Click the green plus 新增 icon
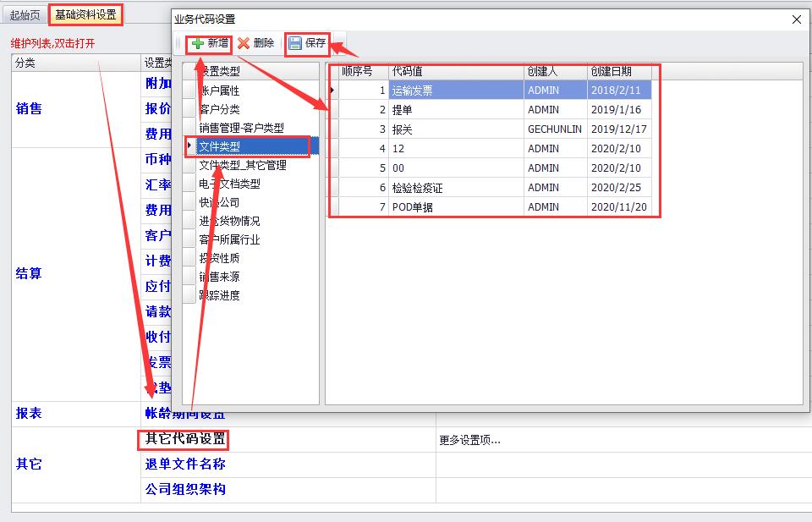The height and width of the screenshot is (522, 812). click(197, 43)
